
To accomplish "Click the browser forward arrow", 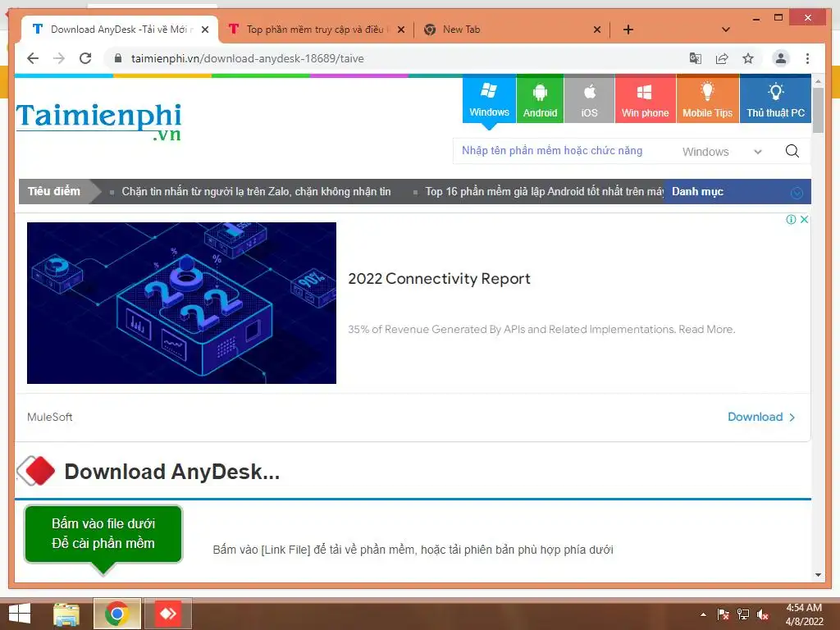I will point(59,58).
